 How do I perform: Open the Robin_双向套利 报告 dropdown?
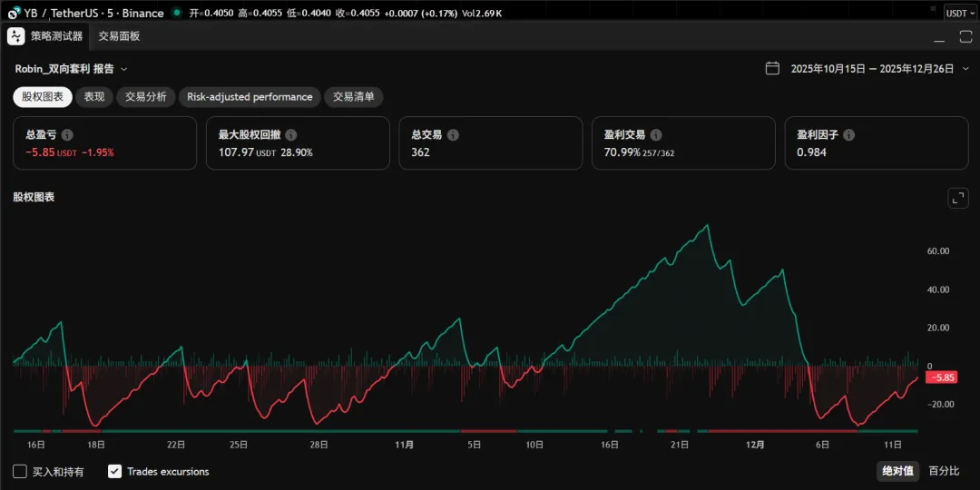coord(71,69)
